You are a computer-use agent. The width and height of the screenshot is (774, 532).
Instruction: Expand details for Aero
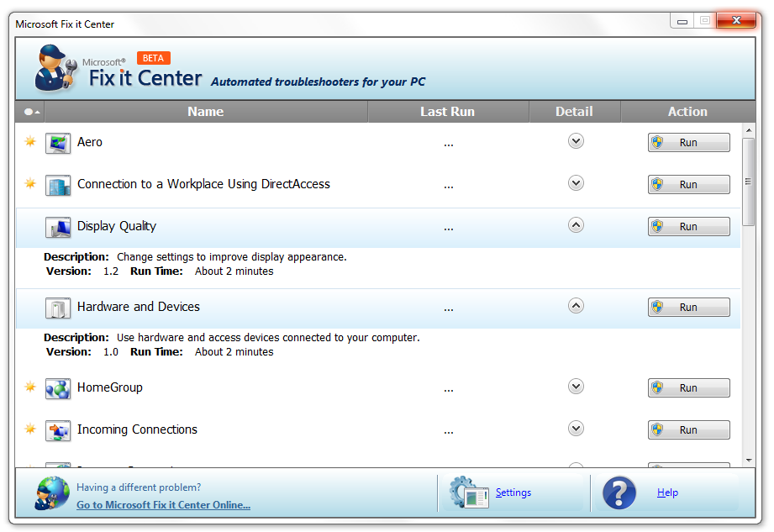point(576,141)
